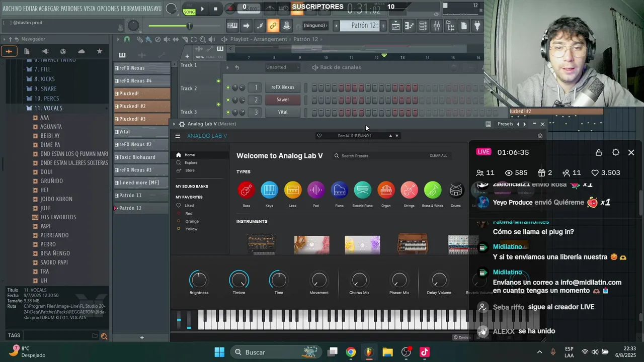Screen dimensions: 644x362
Task: Select the Bass type icon
Action: [x=246, y=190]
